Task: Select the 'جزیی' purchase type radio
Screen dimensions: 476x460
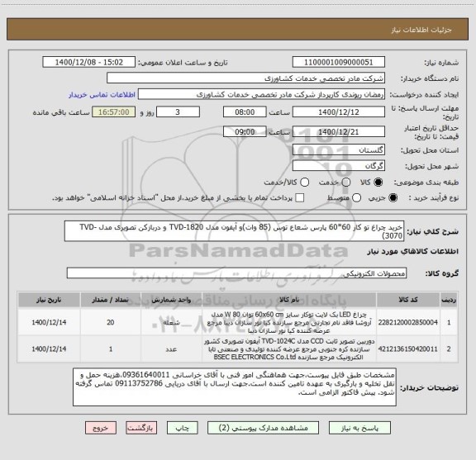Action: pos(393,198)
